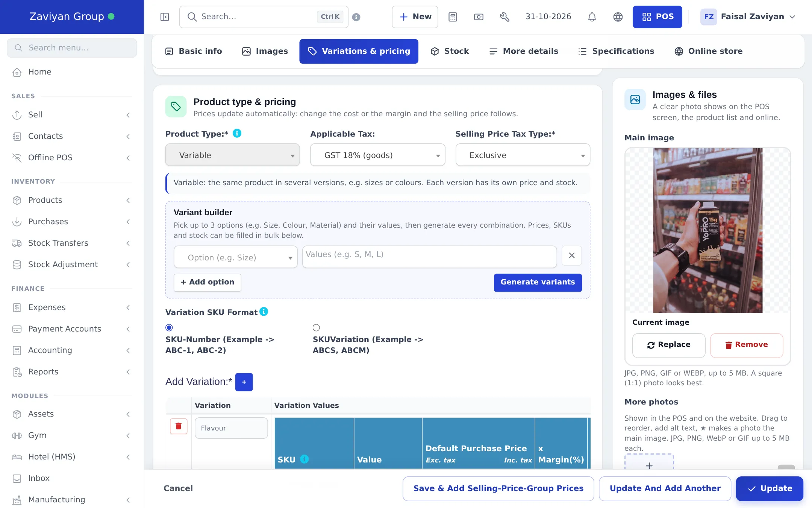Remove the variant builder option row
The image size is (812, 508).
(572, 256)
